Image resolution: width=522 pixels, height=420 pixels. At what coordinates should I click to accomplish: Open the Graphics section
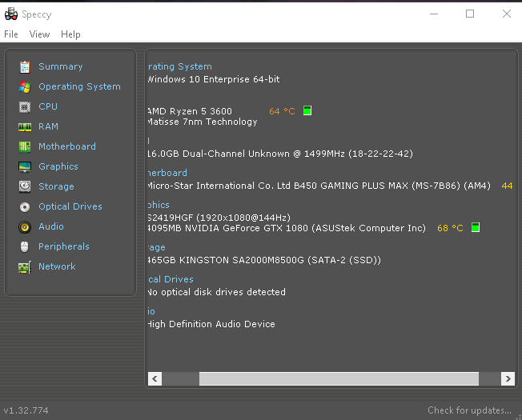[x=58, y=166]
